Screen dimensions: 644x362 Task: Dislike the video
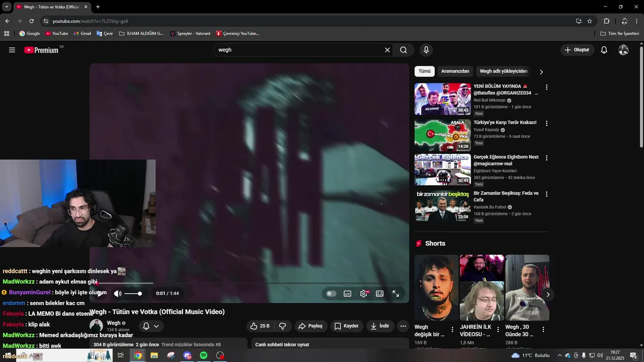(283, 326)
